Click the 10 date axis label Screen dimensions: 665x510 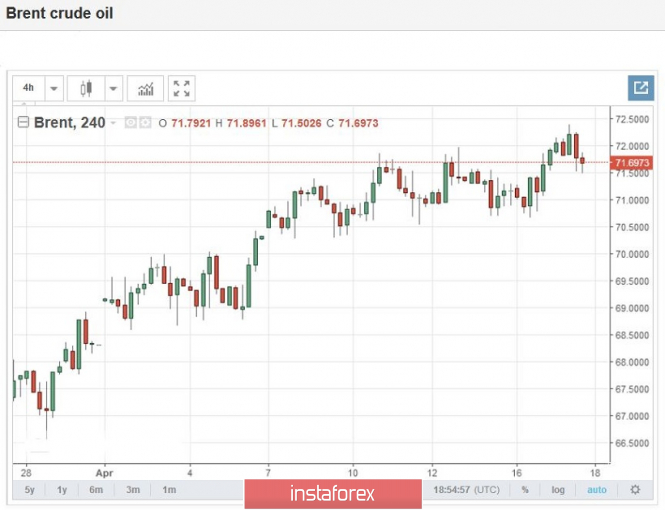click(x=353, y=473)
